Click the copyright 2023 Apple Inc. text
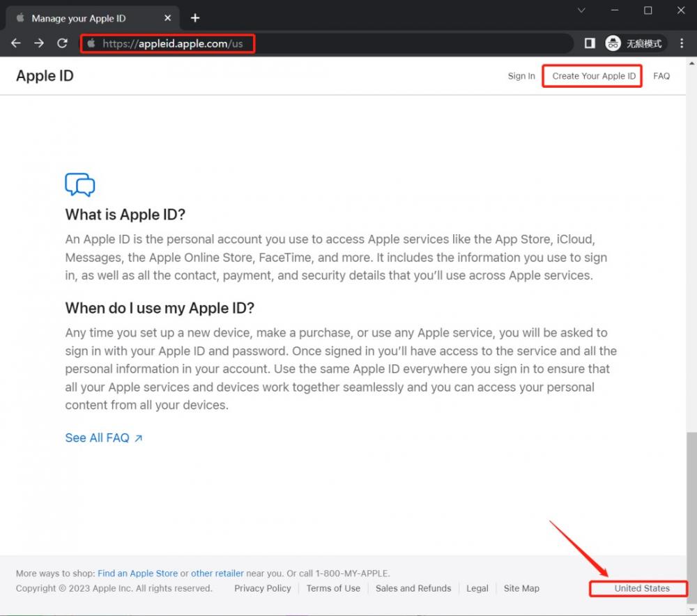This screenshot has height=616, width=697. click(114, 588)
